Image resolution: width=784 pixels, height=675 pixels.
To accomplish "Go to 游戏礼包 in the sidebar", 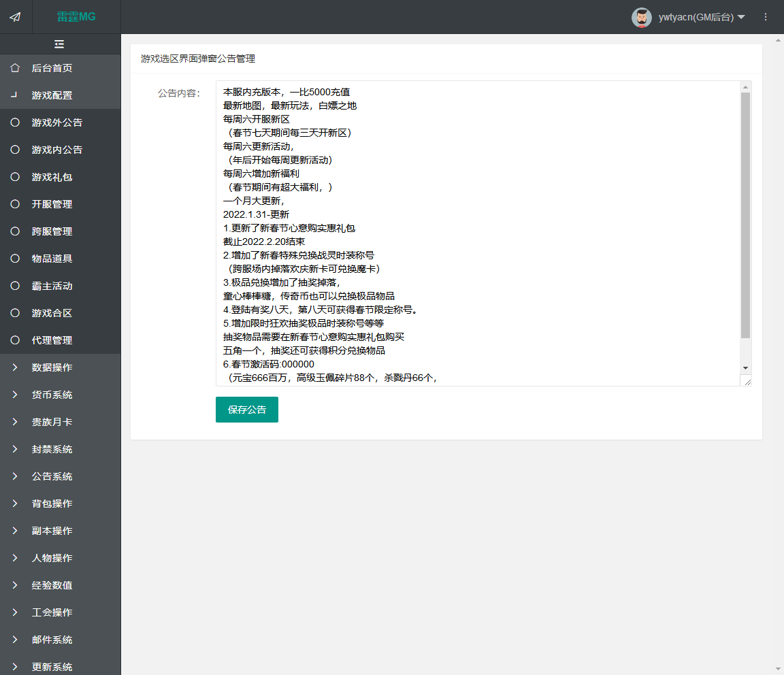I will [x=60, y=177].
